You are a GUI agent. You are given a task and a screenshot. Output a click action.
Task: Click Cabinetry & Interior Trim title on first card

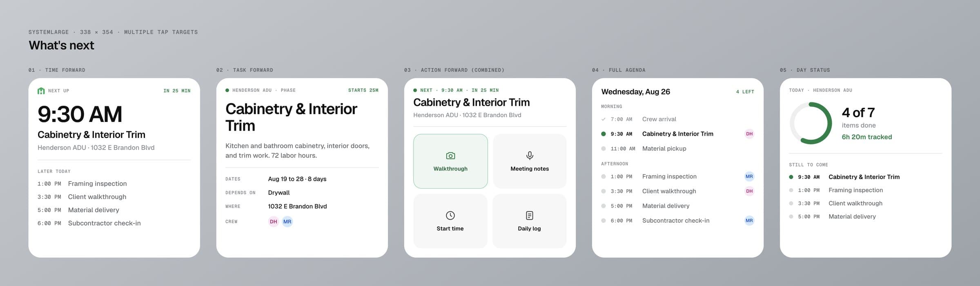click(x=91, y=135)
